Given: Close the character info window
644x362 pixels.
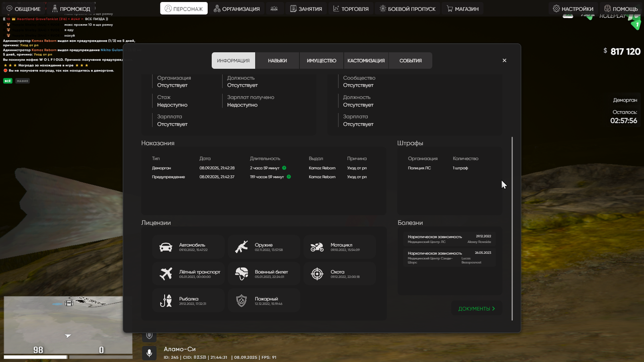Looking at the screenshot, I should point(504,60).
